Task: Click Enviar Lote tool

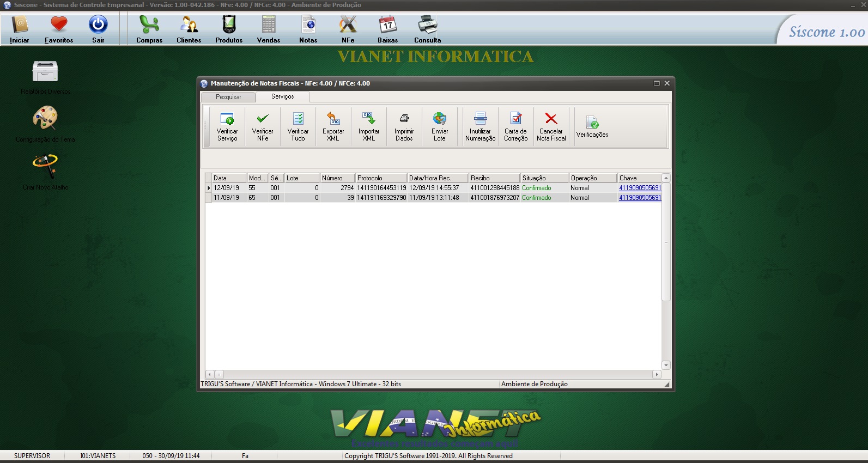Action: (440, 127)
